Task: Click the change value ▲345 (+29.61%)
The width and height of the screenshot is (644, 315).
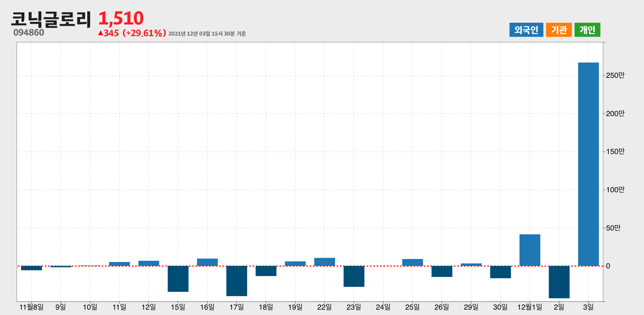Action: (x=132, y=33)
